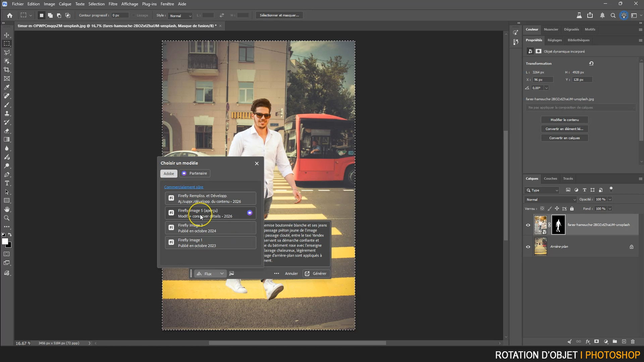
Task: Select the Crop tool
Action: (7, 70)
